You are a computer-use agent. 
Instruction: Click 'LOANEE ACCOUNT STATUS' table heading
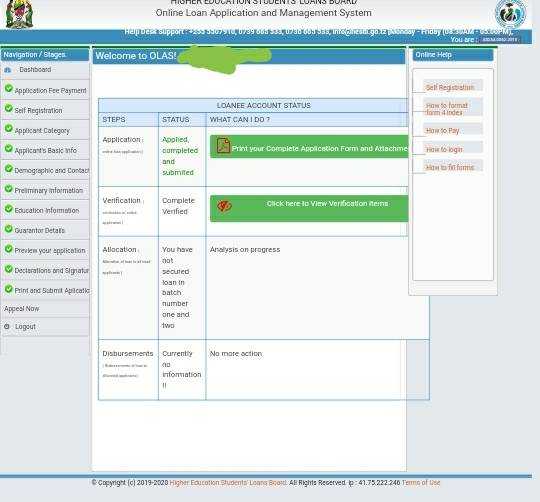click(263, 105)
